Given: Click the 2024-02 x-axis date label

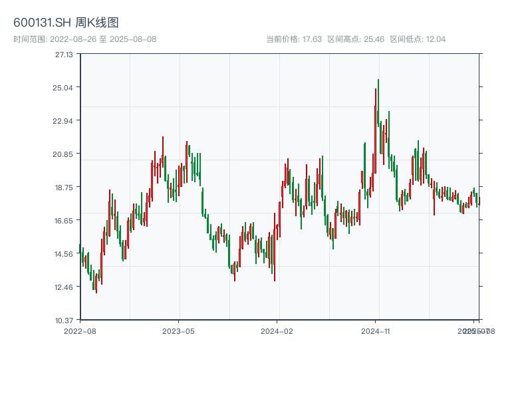Looking at the screenshot, I should [277, 331].
